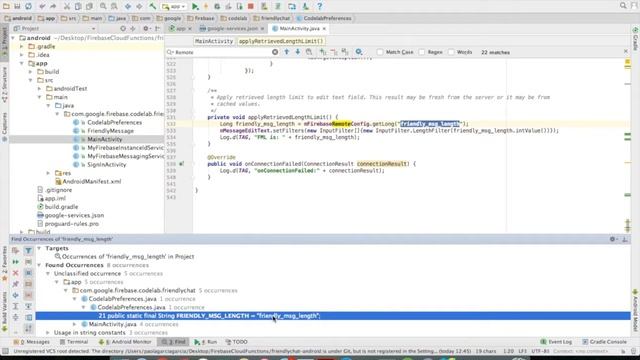Screen dimensions: 640x360
Task: Open the Gradle Console
Action: pyautogui.click(x=604, y=342)
